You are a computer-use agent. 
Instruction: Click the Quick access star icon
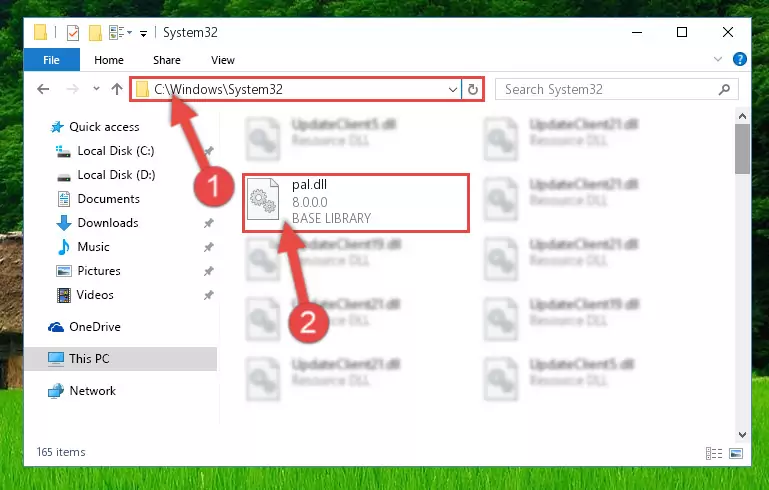click(57, 127)
